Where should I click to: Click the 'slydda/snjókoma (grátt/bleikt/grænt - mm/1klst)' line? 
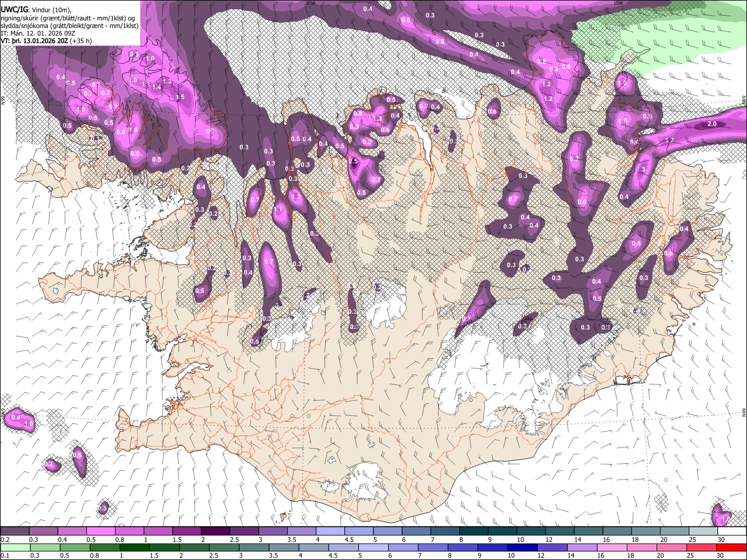[x=69, y=26]
